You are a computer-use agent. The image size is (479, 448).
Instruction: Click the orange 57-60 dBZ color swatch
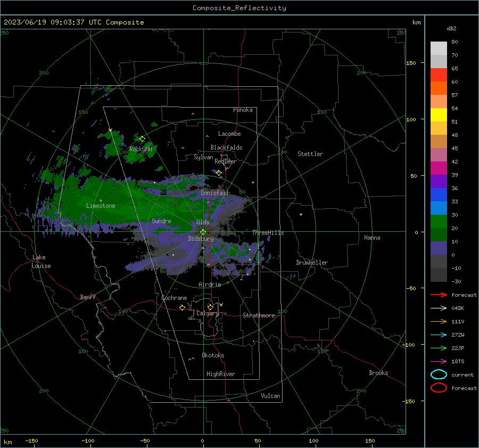pyautogui.click(x=439, y=88)
